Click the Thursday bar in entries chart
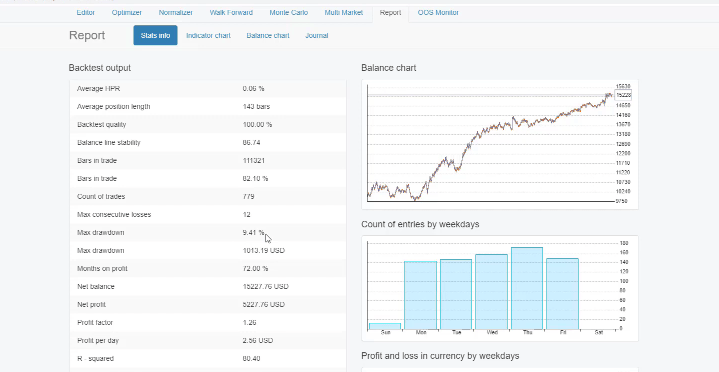 tap(527, 288)
